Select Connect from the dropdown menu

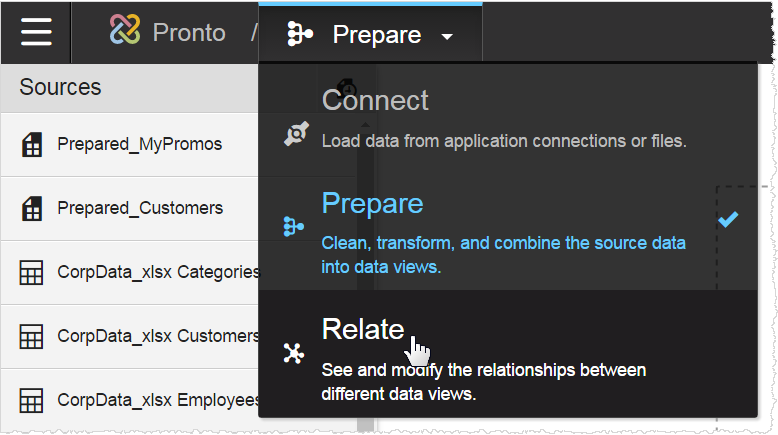pyautogui.click(x=375, y=101)
